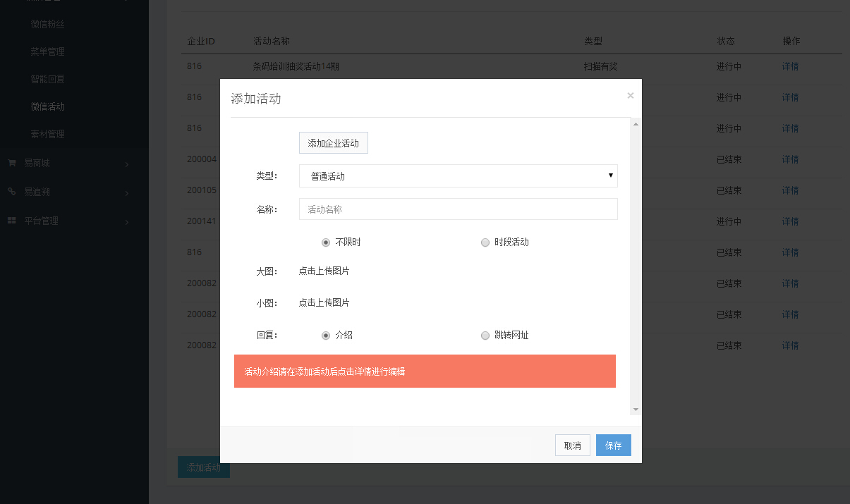The image size is (850, 504).
Task: Select the 不限时 radio button
Action: (326, 242)
